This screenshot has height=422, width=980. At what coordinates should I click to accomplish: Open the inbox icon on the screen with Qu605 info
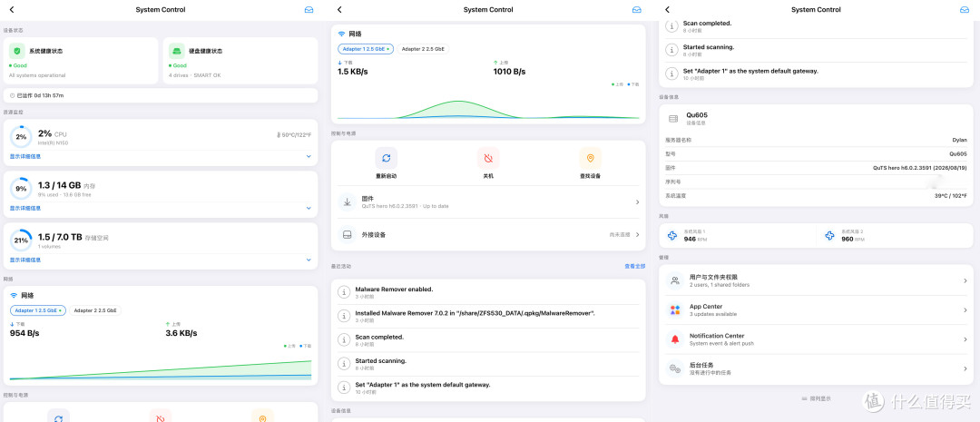tap(964, 9)
